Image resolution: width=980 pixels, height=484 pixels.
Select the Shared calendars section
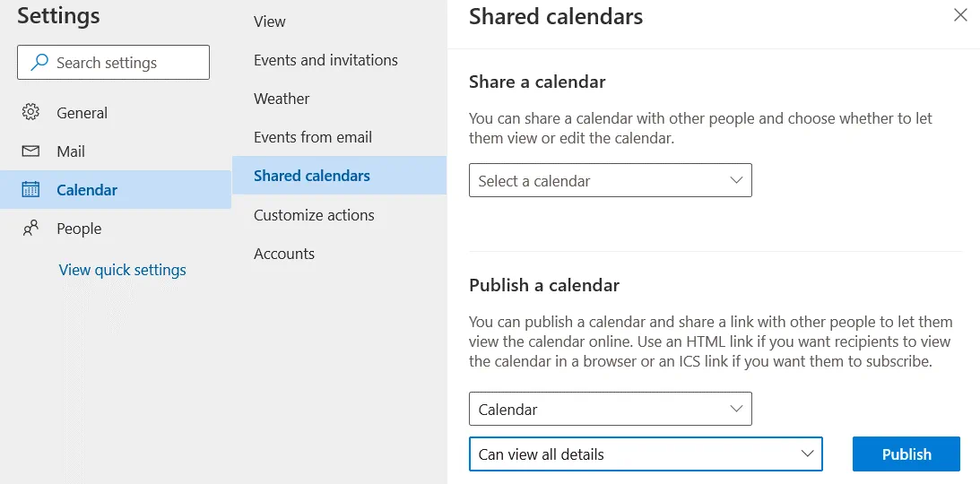312,176
